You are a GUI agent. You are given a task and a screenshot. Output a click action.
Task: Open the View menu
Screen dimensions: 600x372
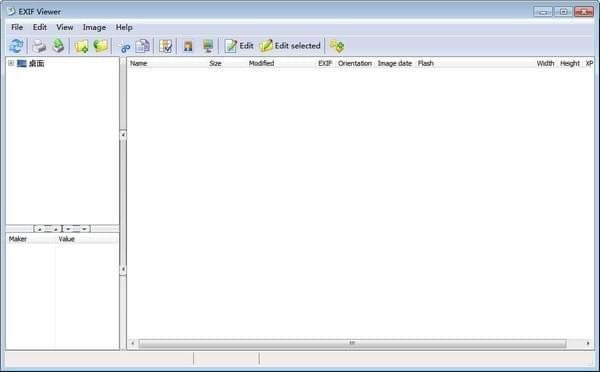(x=65, y=27)
